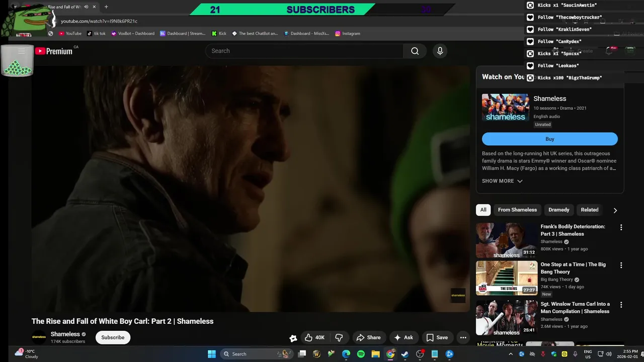Screen dimensions: 644x362
Task: Open Shameless show poster thumbnail
Action: click(505, 107)
